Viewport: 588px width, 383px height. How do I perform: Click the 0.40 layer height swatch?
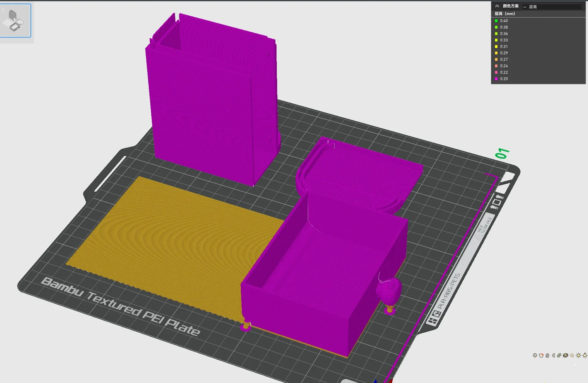point(496,21)
